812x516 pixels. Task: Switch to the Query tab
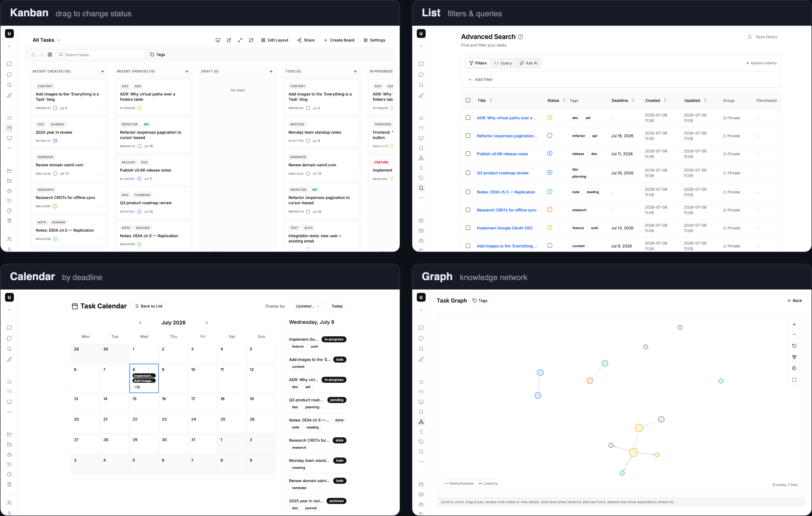(x=503, y=63)
